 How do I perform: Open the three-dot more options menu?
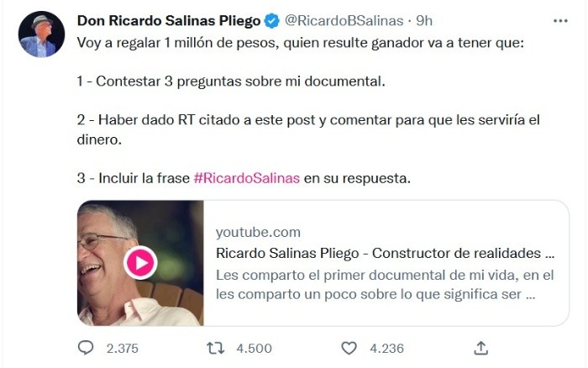(x=560, y=21)
